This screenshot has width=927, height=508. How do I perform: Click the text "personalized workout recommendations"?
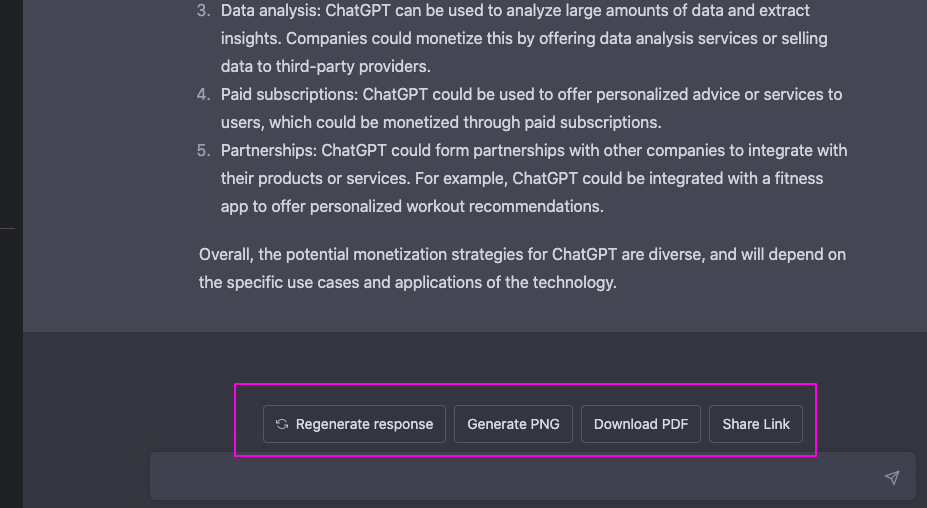pos(456,207)
